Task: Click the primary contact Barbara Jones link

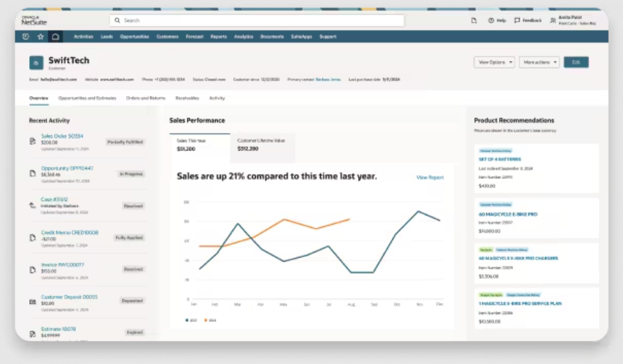Action: (328, 79)
